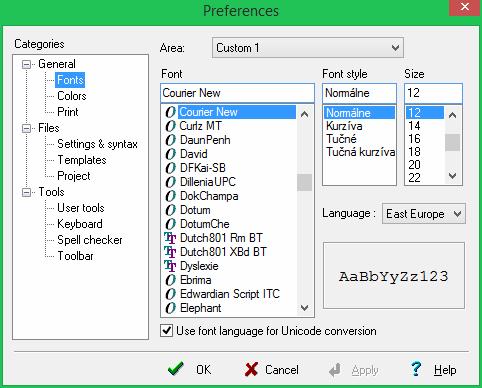Screen dimensions: 482x388
Task: Click the OpenType icon beside Courier New
Action: [x=170, y=112]
